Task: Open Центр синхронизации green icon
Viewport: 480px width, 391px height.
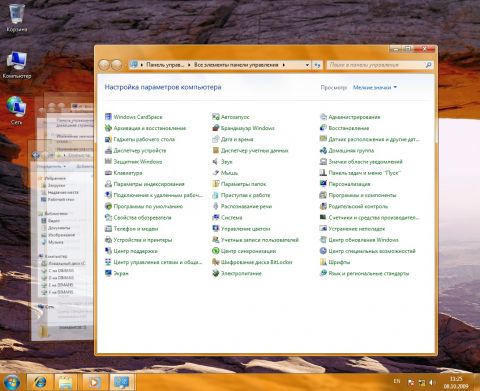Action: [216, 251]
